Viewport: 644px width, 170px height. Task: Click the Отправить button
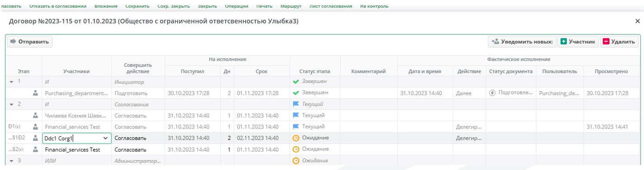point(30,41)
